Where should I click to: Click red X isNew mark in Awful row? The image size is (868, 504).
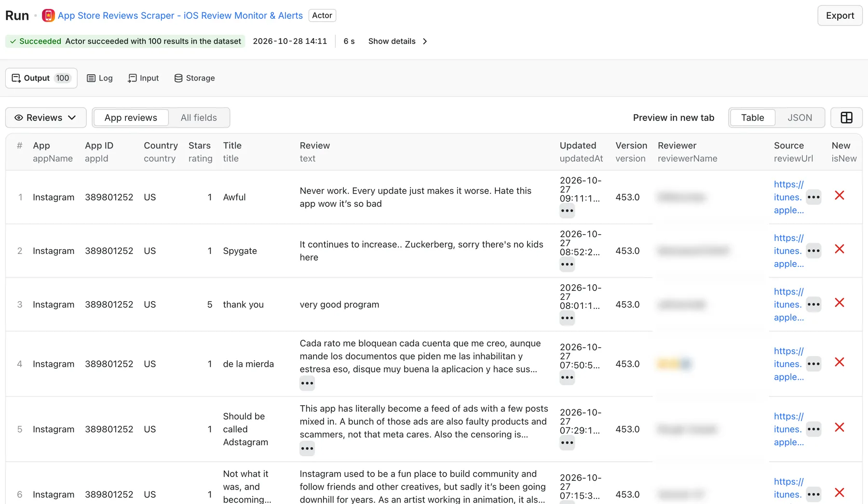pos(840,195)
